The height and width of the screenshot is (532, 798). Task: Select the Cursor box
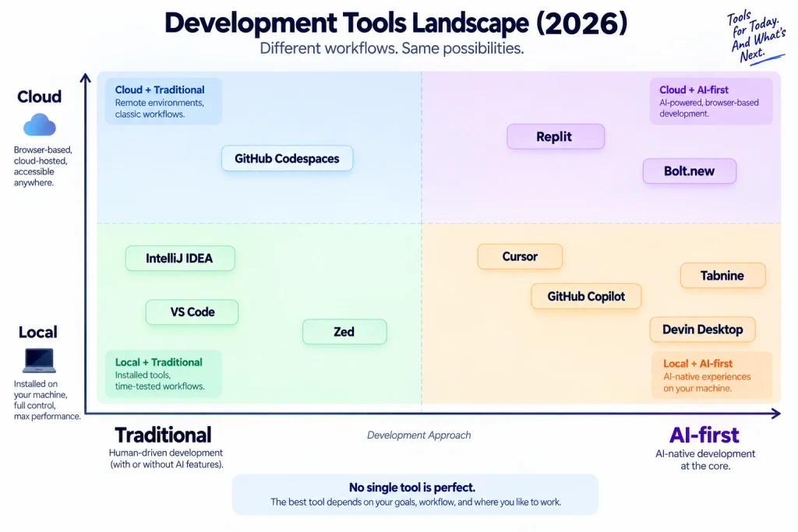520,256
